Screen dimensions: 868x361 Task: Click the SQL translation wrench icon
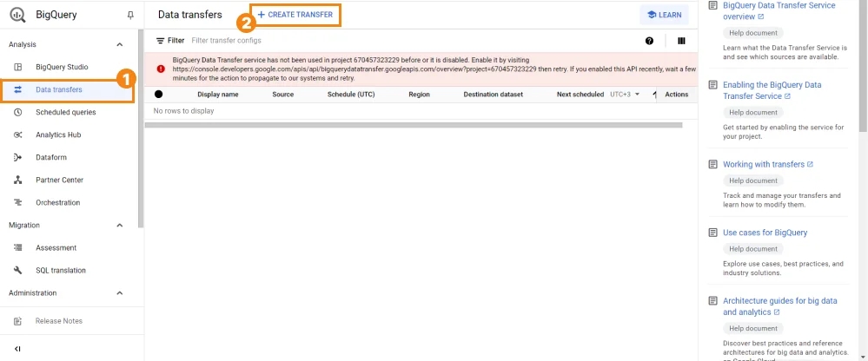coord(17,271)
